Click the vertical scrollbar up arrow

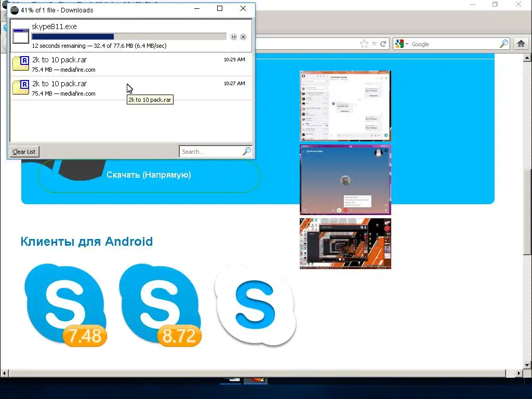coord(527,58)
